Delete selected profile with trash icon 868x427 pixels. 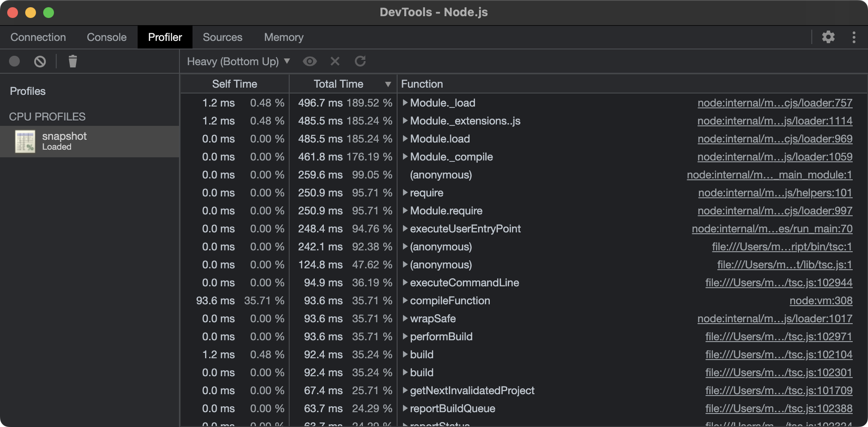(x=72, y=61)
